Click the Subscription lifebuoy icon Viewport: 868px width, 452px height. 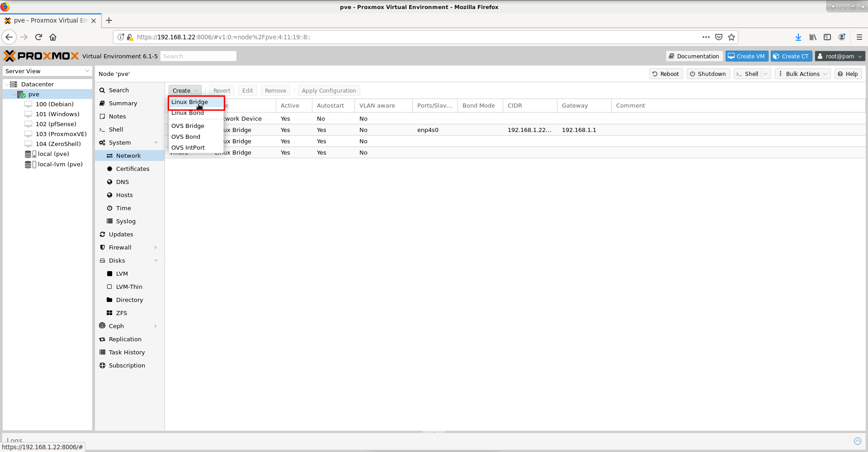(x=102, y=366)
